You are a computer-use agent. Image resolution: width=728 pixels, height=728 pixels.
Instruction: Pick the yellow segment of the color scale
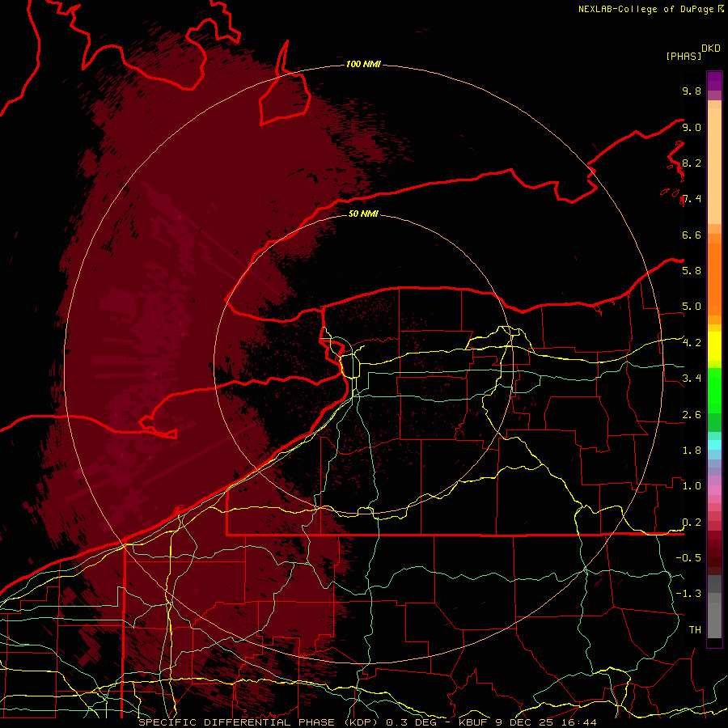coord(714,346)
